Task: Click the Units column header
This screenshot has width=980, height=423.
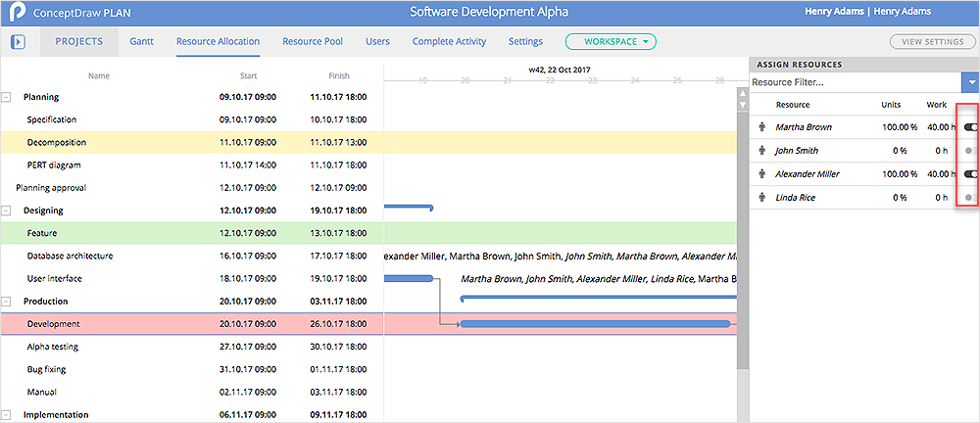Action: click(891, 105)
